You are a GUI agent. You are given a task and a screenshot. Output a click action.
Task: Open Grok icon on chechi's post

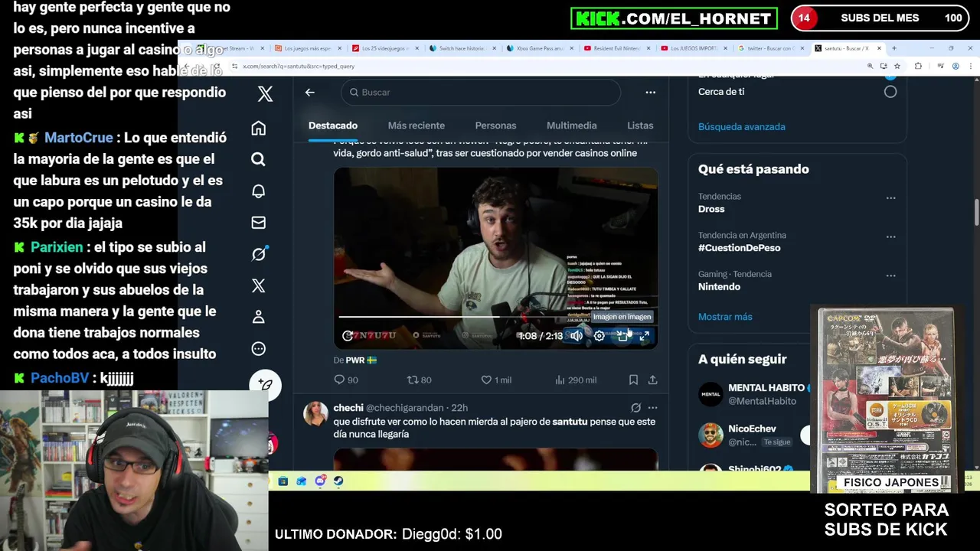[635, 408]
